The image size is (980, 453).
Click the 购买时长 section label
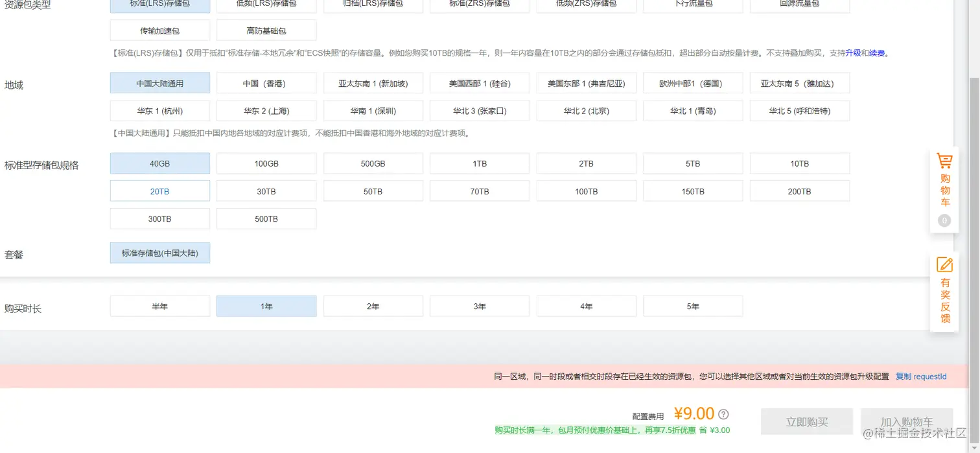[x=23, y=308]
